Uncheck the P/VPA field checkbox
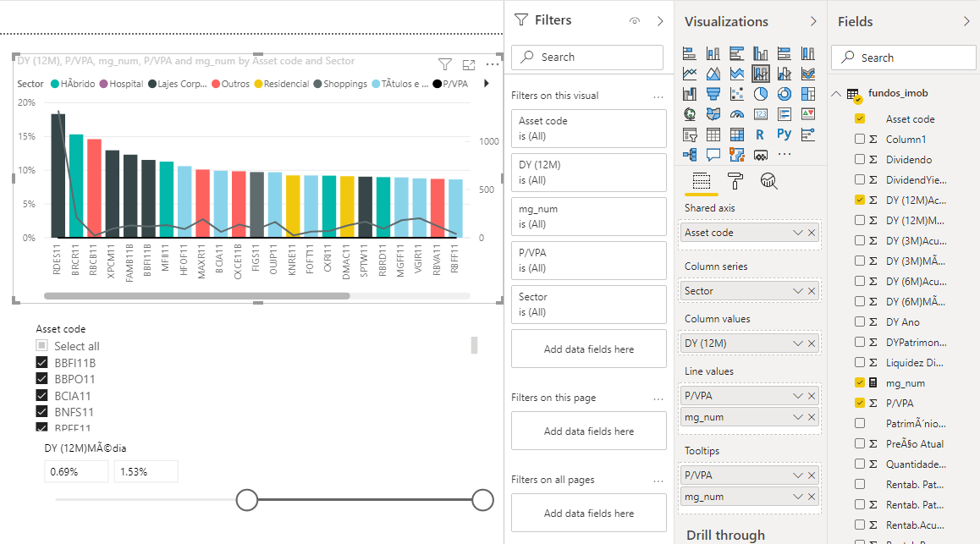 860,403
